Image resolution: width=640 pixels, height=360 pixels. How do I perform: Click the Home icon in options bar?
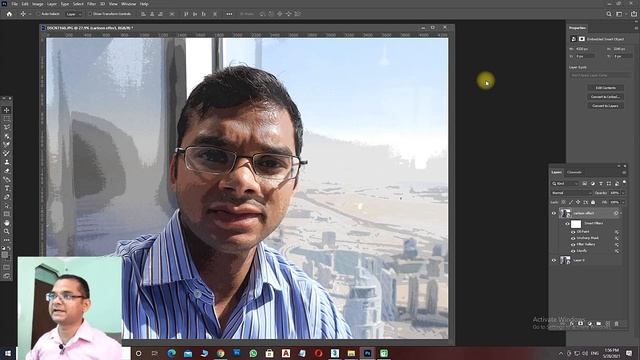tap(9, 14)
